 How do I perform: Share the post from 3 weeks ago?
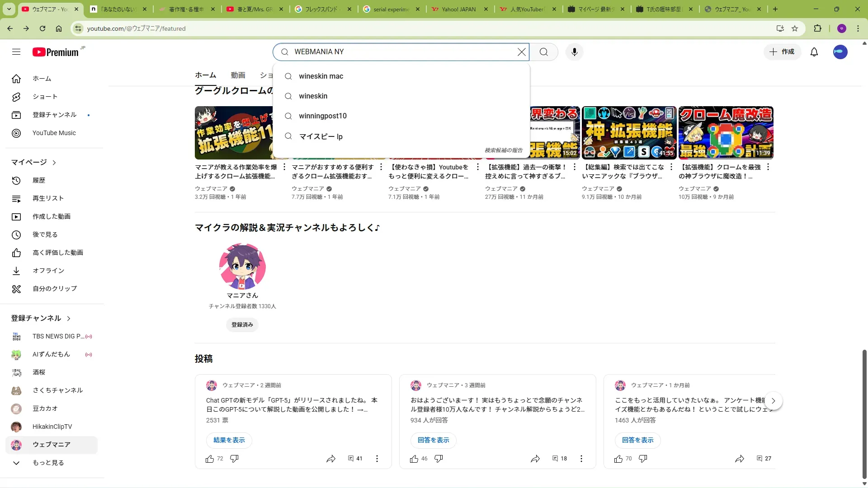535,459
